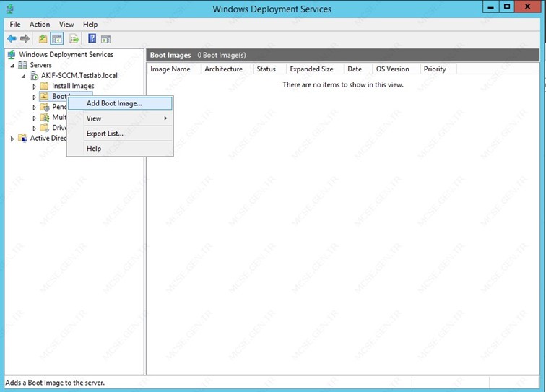Open the Action menu
This screenshot has width=546, height=392.
click(x=40, y=24)
